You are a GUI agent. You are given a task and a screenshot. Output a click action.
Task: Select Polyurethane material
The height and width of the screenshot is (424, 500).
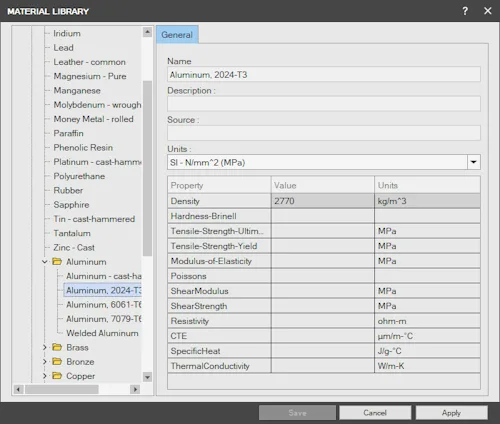pyautogui.click(x=79, y=176)
